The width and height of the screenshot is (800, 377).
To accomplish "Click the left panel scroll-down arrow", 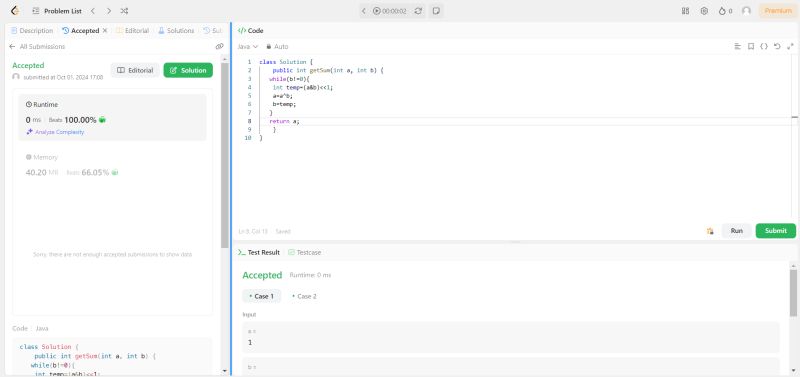I will click(225, 371).
